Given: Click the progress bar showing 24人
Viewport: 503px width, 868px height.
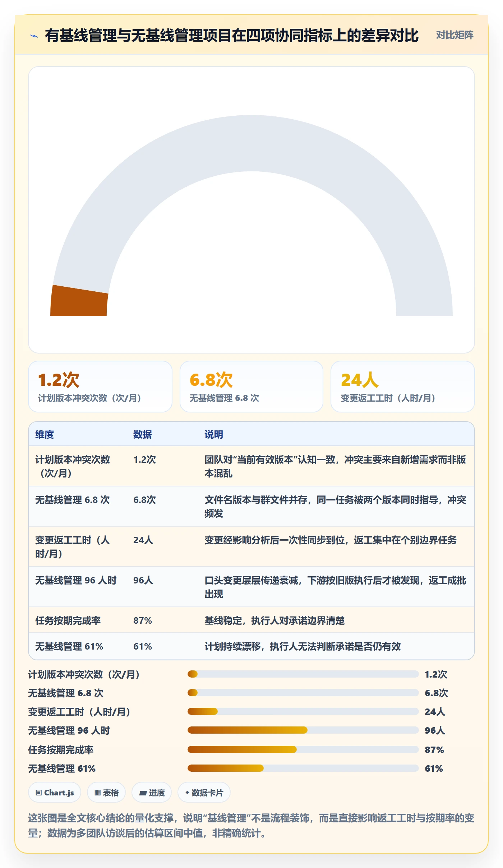Looking at the screenshot, I should (303, 711).
